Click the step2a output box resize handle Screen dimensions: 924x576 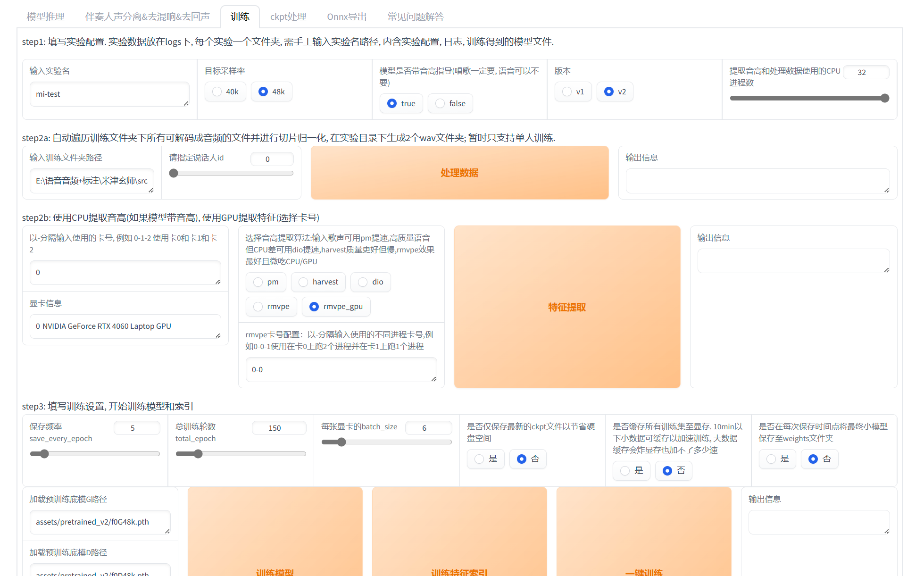[886, 190]
